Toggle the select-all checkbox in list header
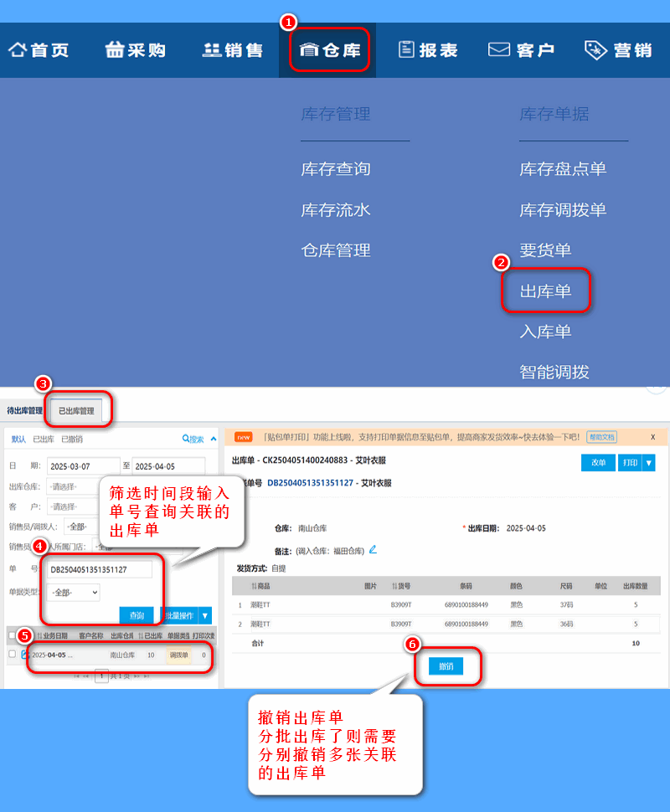The width and height of the screenshot is (670, 812). pos(12,635)
